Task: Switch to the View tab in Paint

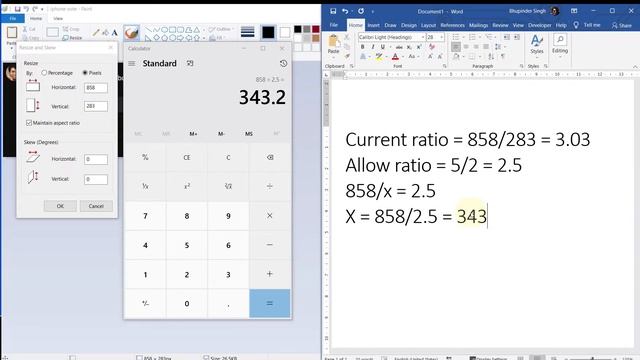Action: [x=58, y=18]
